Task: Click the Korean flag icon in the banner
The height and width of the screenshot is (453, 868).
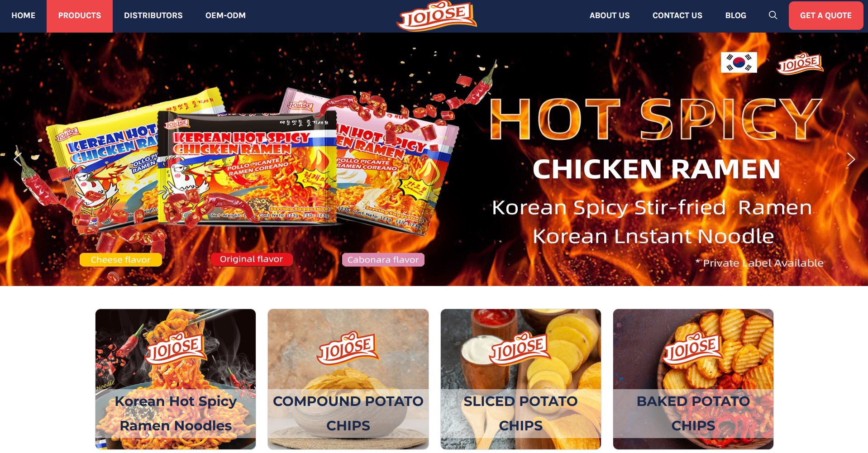Action: pos(739,62)
